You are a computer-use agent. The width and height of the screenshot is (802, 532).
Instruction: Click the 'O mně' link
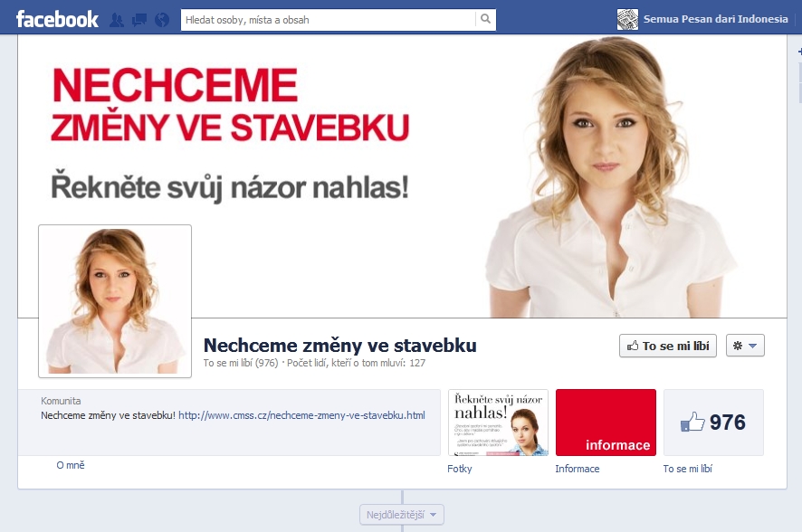tap(71, 465)
